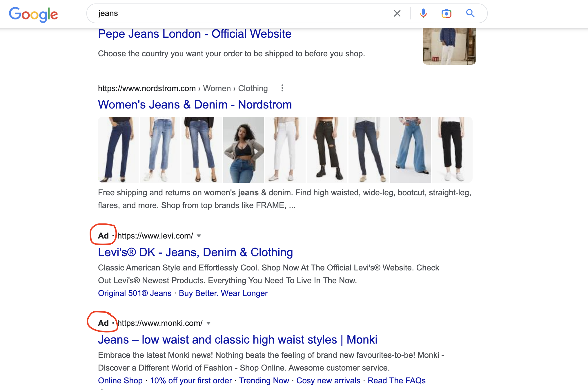Clear the search box with the X icon

[397, 13]
